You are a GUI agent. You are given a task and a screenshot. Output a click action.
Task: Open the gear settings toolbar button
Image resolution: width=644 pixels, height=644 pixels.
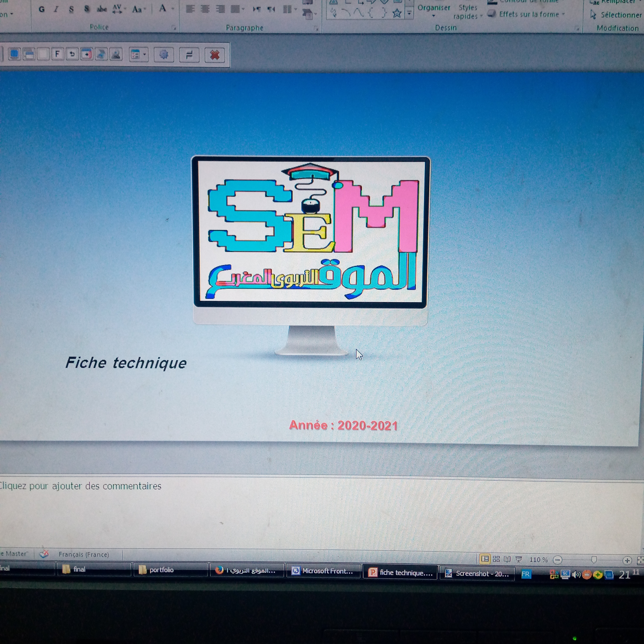coord(164,55)
